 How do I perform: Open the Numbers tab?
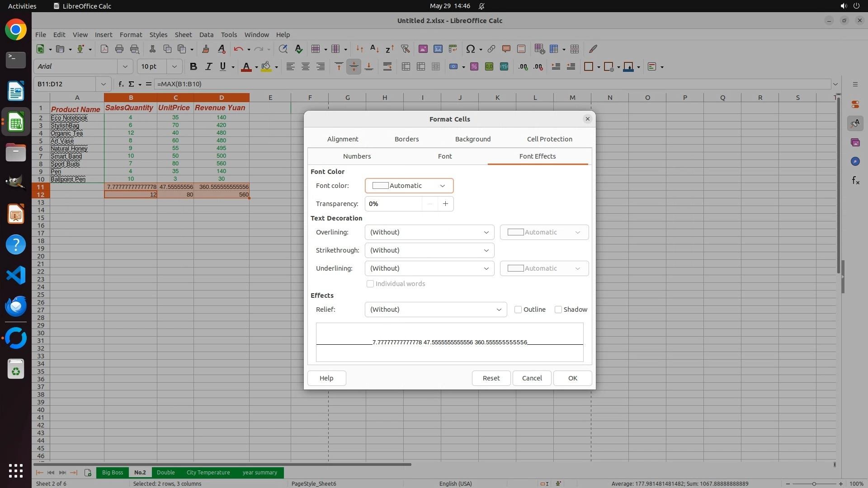[x=357, y=156]
